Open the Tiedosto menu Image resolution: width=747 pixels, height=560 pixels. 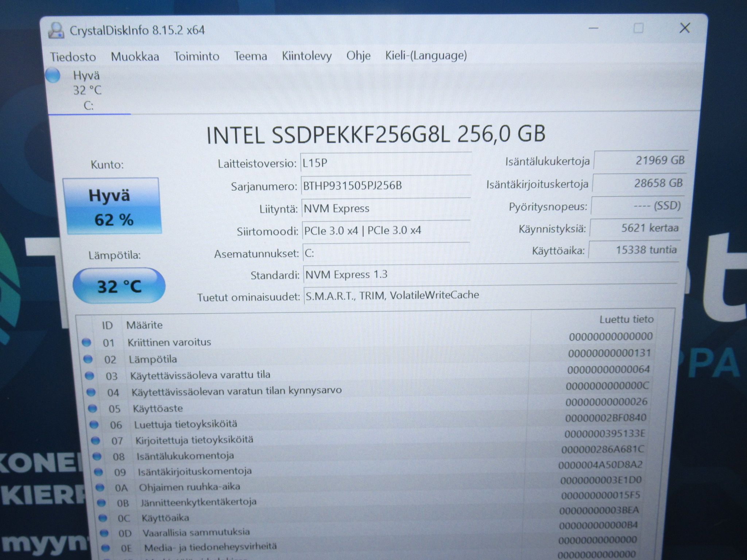tap(73, 57)
